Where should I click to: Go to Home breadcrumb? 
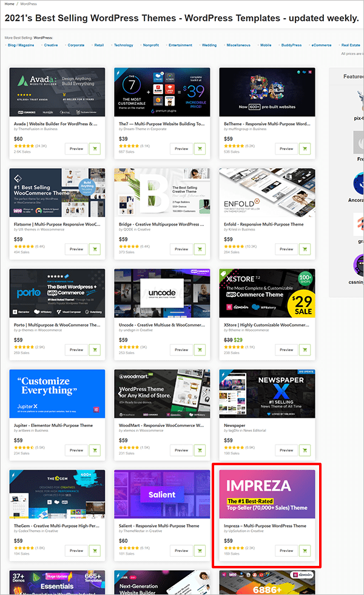(10, 4)
